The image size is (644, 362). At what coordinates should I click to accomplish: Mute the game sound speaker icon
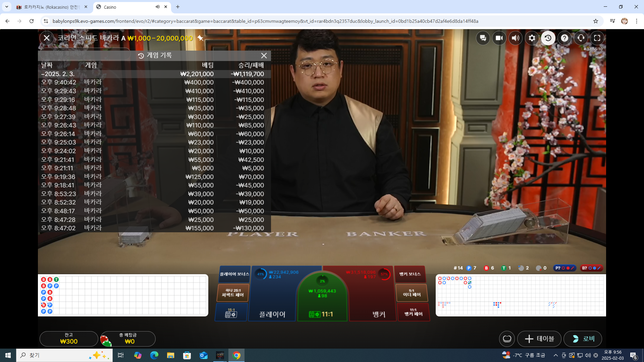click(516, 38)
